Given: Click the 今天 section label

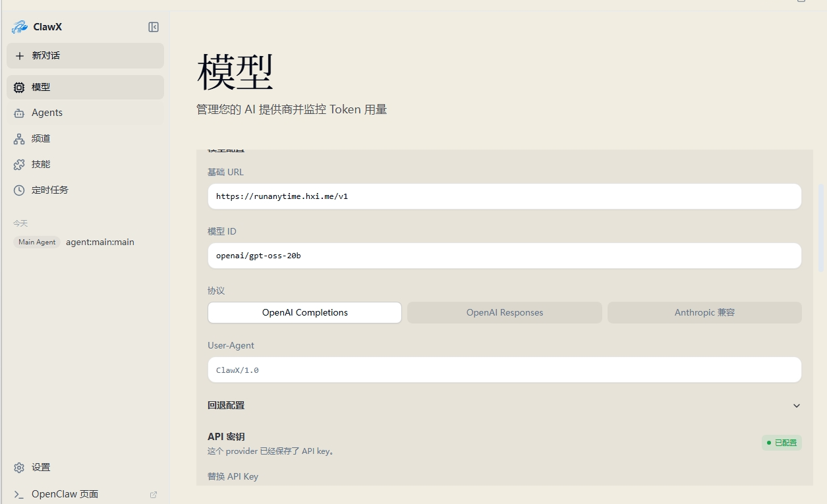Looking at the screenshot, I should [20, 223].
